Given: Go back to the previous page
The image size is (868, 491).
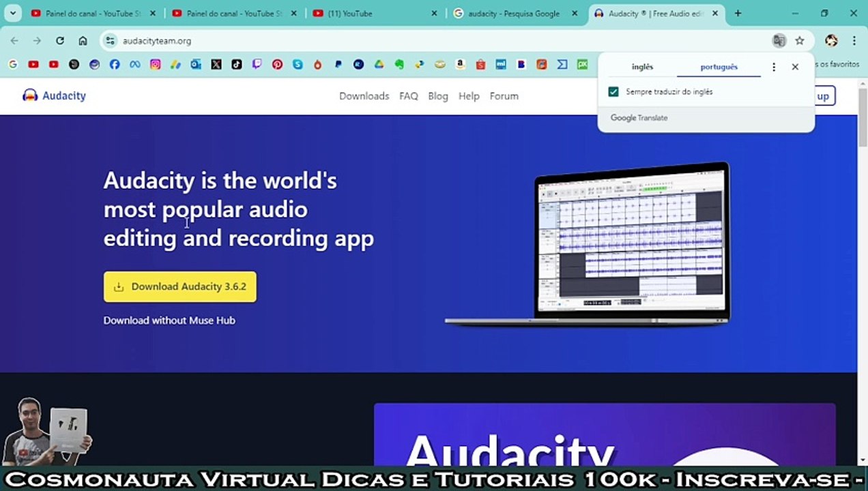Looking at the screenshot, I should [x=14, y=41].
